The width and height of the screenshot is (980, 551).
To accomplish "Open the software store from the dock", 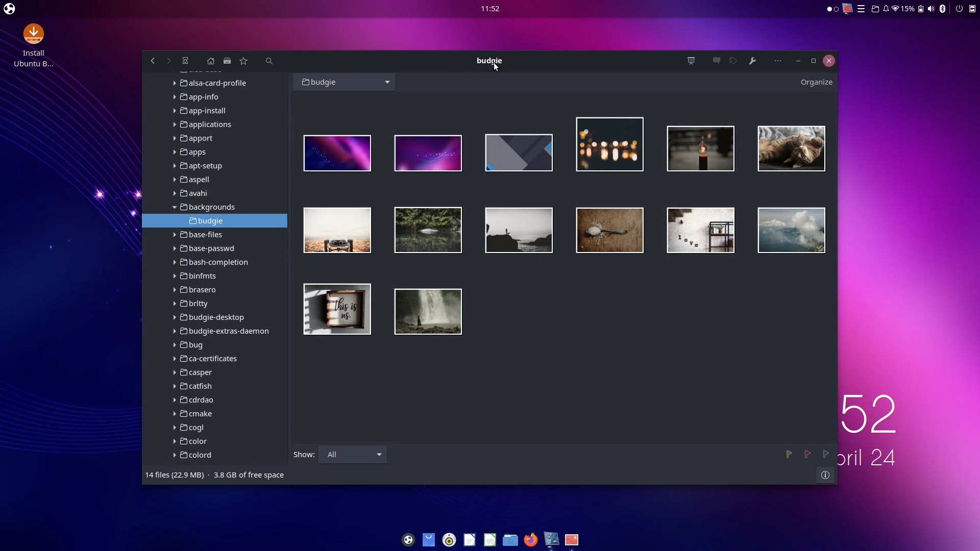I will pyautogui.click(x=429, y=540).
